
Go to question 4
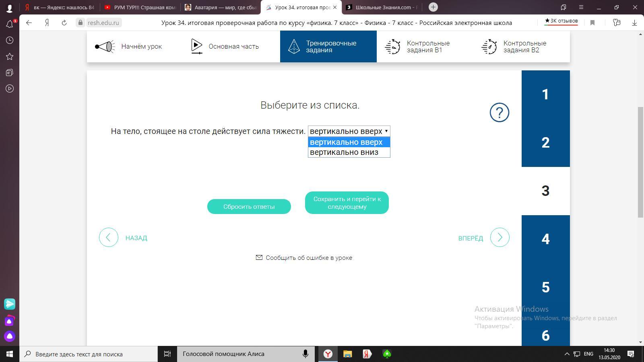point(545,239)
